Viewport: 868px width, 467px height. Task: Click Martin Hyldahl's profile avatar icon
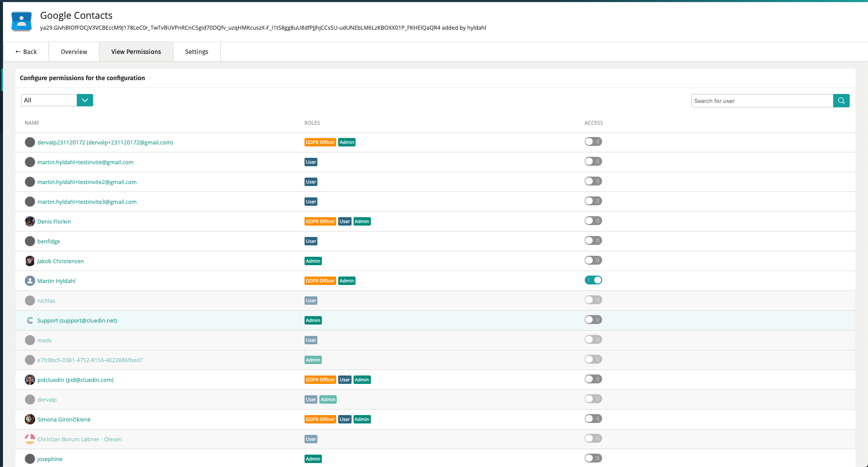(30, 281)
